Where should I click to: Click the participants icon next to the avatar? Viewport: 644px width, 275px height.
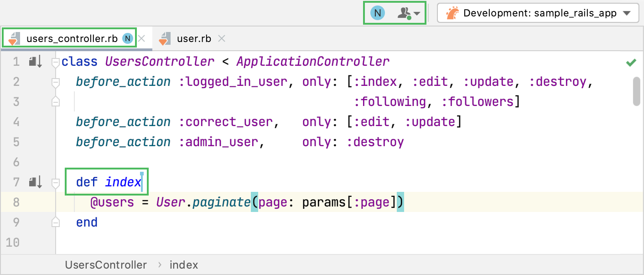pyautogui.click(x=405, y=13)
